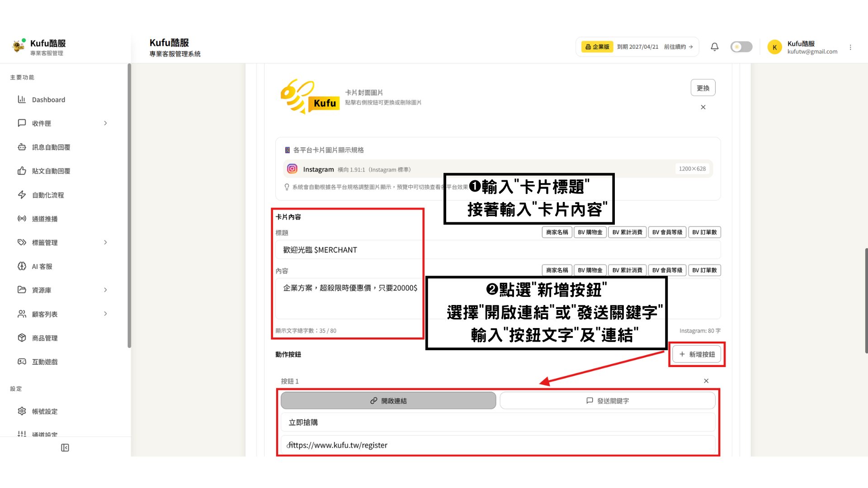This screenshot has height=488, width=868.
Task: Insert BV 購物金 tag into content
Action: 590,270
